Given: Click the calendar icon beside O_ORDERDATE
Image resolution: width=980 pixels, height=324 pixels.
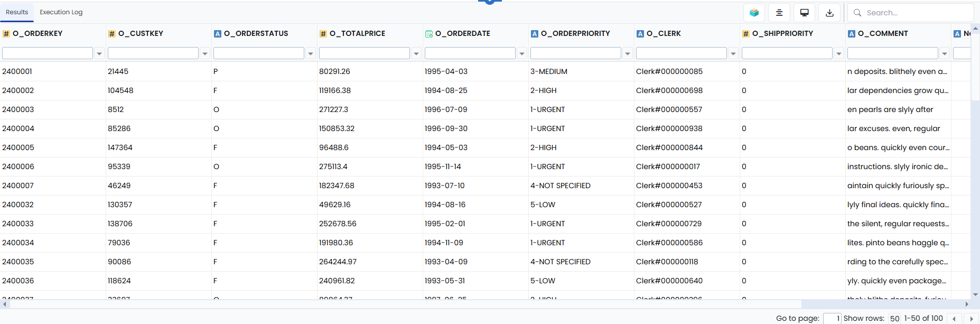Looking at the screenshot, I should pyautogui.click(x=429, y=34).
